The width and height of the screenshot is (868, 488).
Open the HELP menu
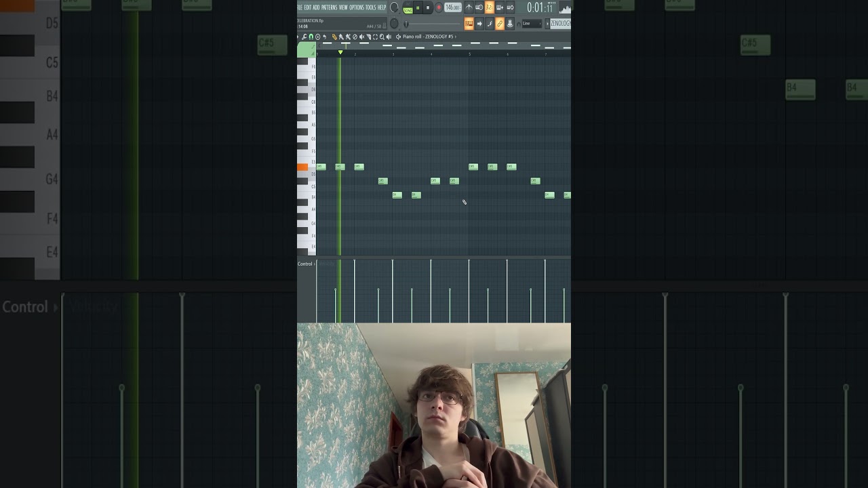coord(382,7)
